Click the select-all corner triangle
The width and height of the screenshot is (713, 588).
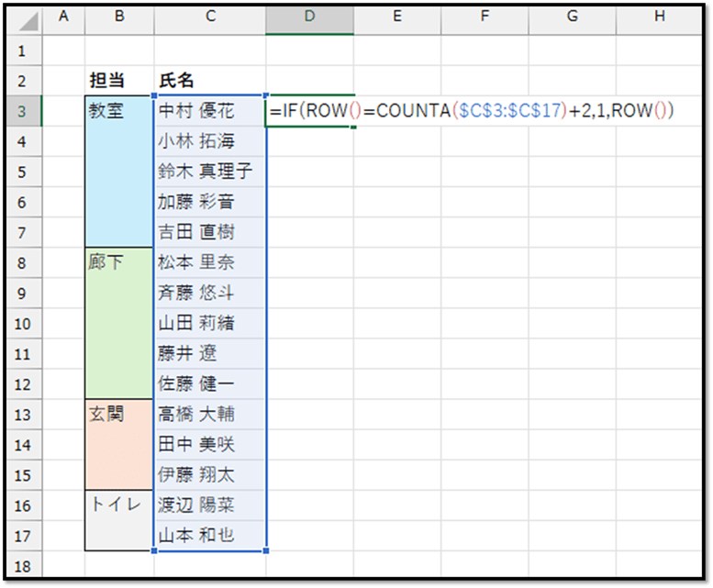pyautogui.click(x=24, y=18)
